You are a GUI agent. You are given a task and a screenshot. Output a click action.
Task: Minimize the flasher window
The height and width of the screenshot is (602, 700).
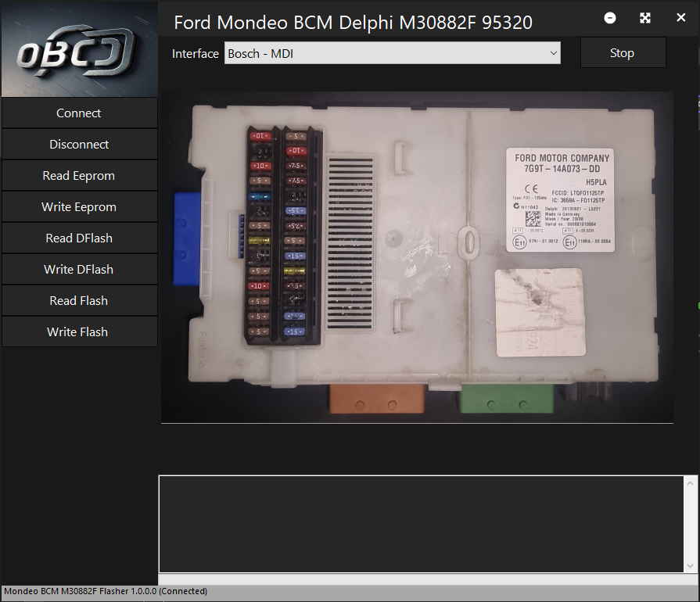(610, 18)
